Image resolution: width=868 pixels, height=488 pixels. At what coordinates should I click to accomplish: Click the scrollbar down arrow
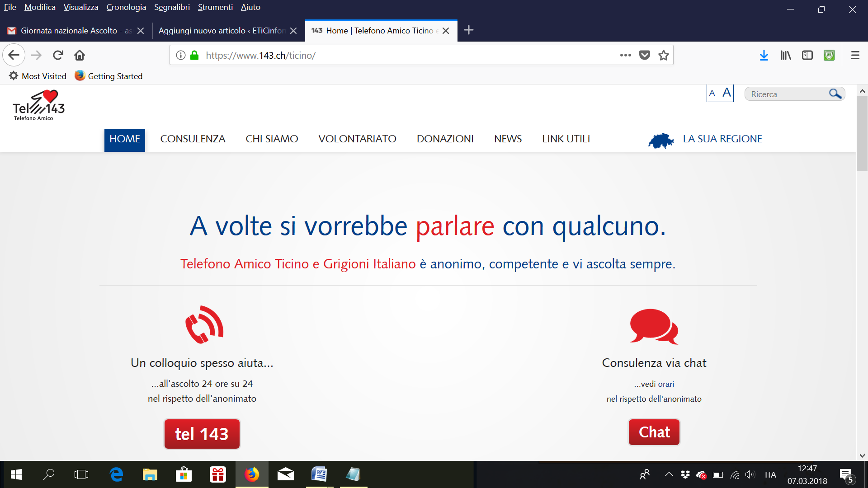[862, 455]
